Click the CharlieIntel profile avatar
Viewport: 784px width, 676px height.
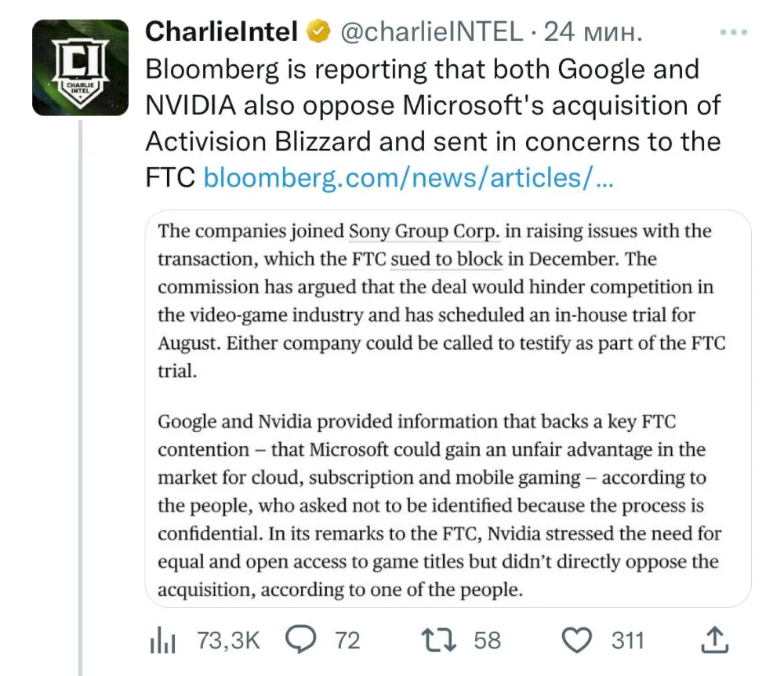tap(81, 67)
